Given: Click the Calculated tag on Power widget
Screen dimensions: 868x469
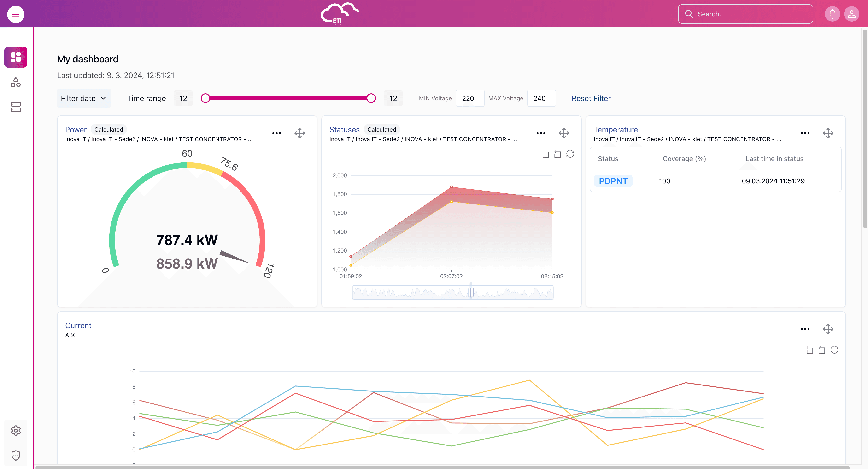Looking at the screenshot, I should (108, 130).
